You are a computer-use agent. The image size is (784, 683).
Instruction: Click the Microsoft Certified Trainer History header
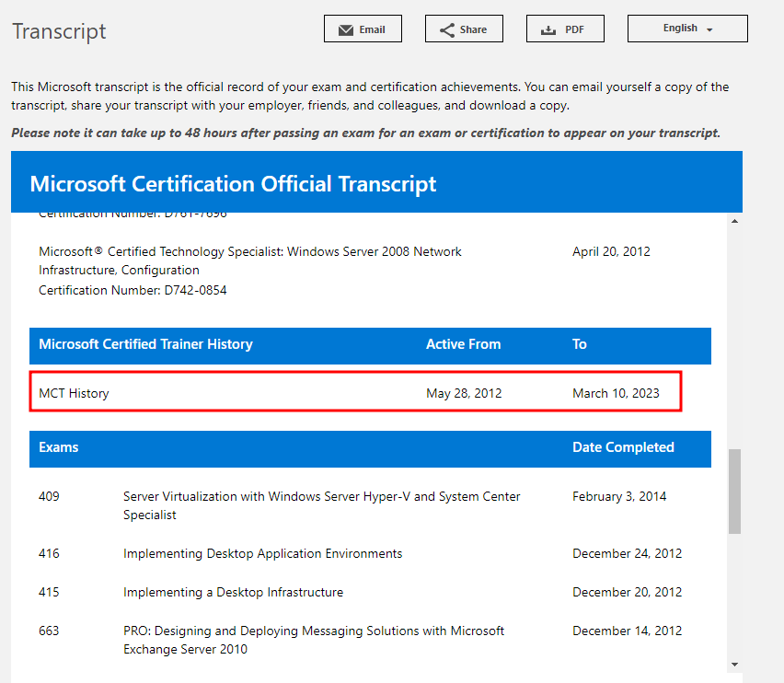pos(145,344)
